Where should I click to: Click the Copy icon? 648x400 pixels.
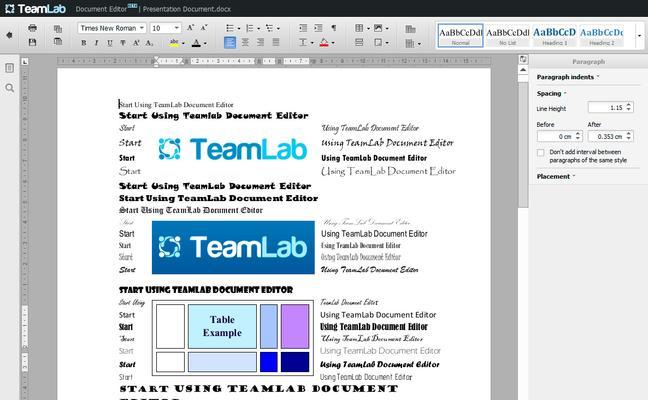58,29
